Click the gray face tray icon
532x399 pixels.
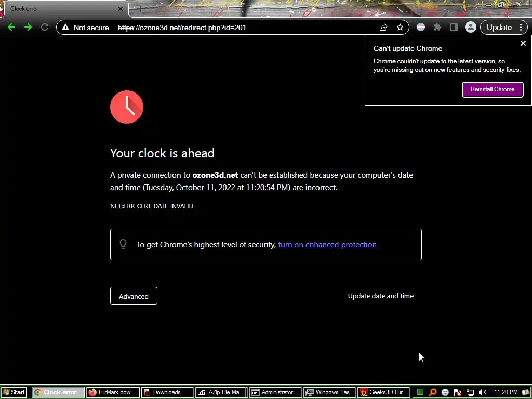coord(445,392)
